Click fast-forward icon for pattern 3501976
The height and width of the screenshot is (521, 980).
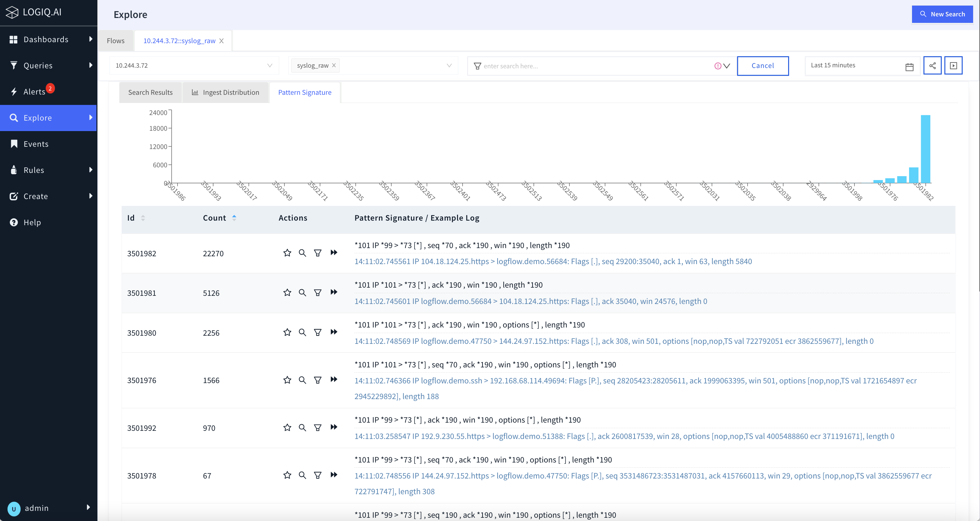point(334,379)
